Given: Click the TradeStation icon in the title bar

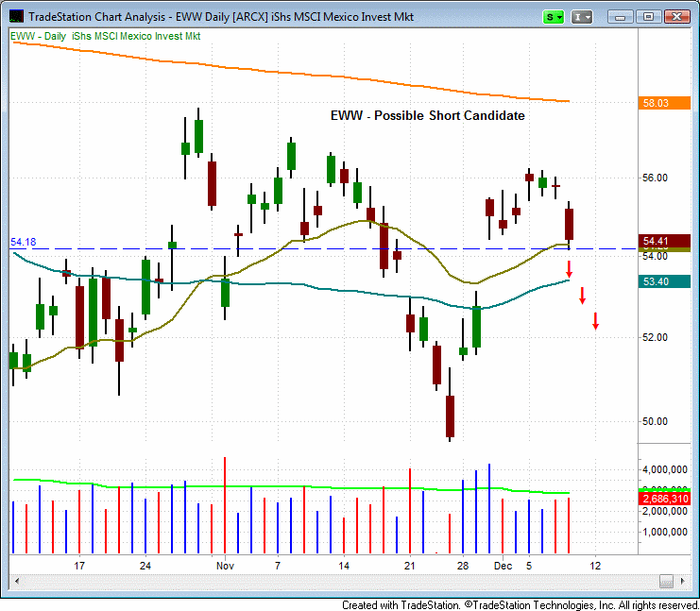Looking at the screenshot, I should (14, 17).
